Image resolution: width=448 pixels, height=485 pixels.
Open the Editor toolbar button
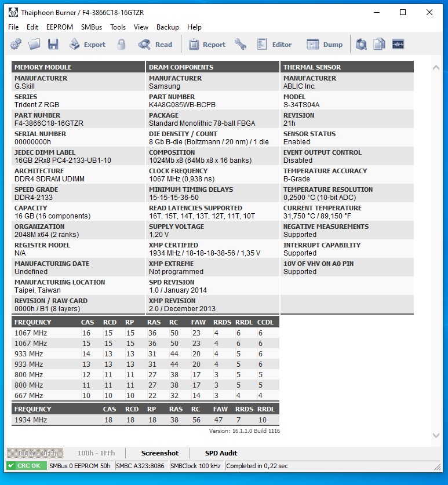(x=275, y=45)
